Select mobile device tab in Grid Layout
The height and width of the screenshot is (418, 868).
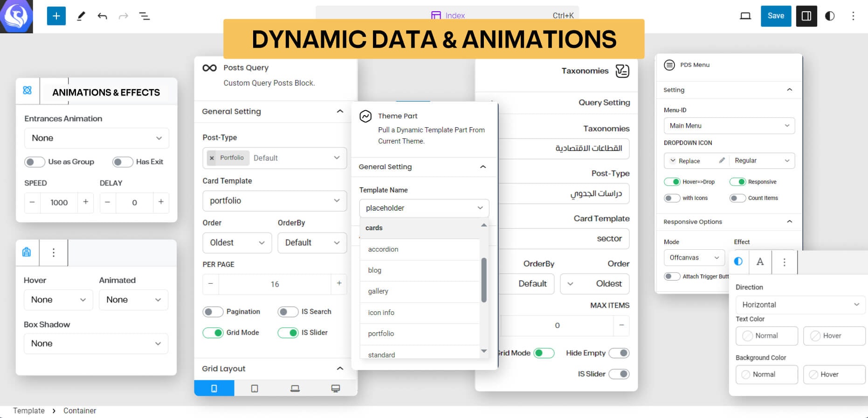(x=214, y=388)
